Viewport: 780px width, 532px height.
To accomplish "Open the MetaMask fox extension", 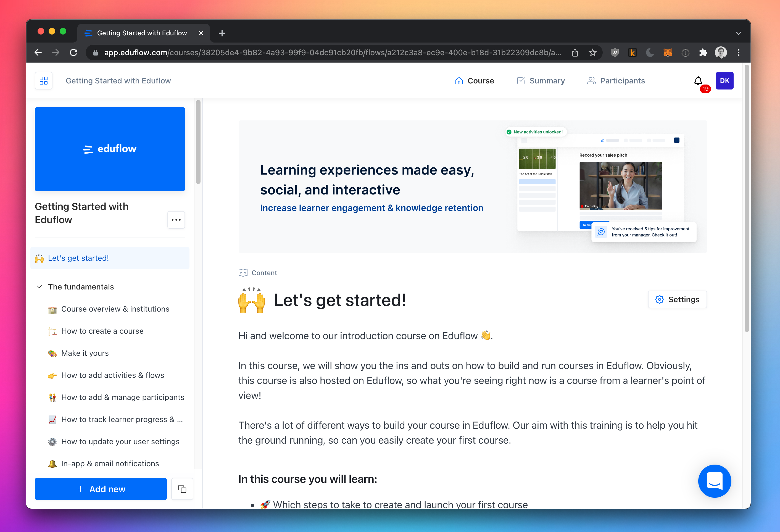I will (668, 53).
